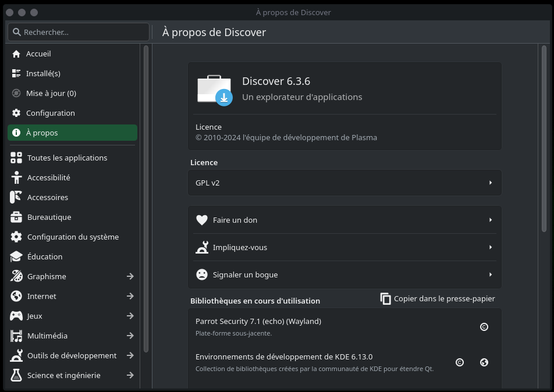Image resolution: width=554 pixels, height=392 pixels.
Task: Expand the Multimédia category arrow
Action: (x=130, y=336)
